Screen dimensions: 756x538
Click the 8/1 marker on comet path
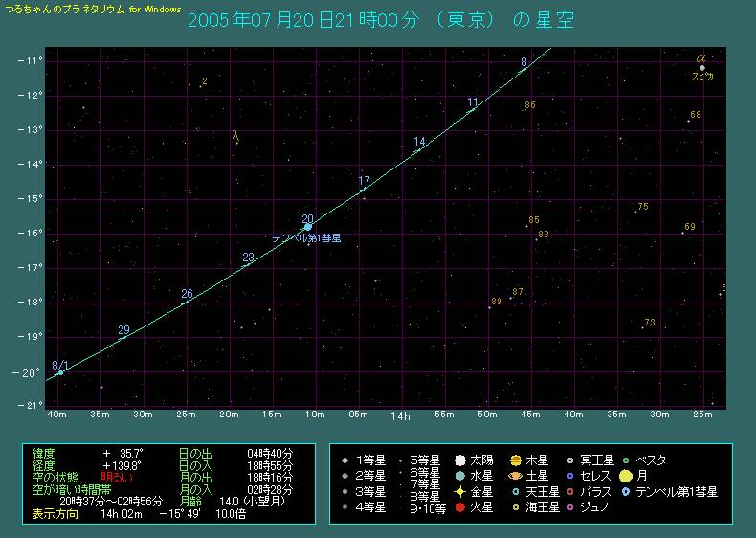pyautogui.click(x=60, y=372)
